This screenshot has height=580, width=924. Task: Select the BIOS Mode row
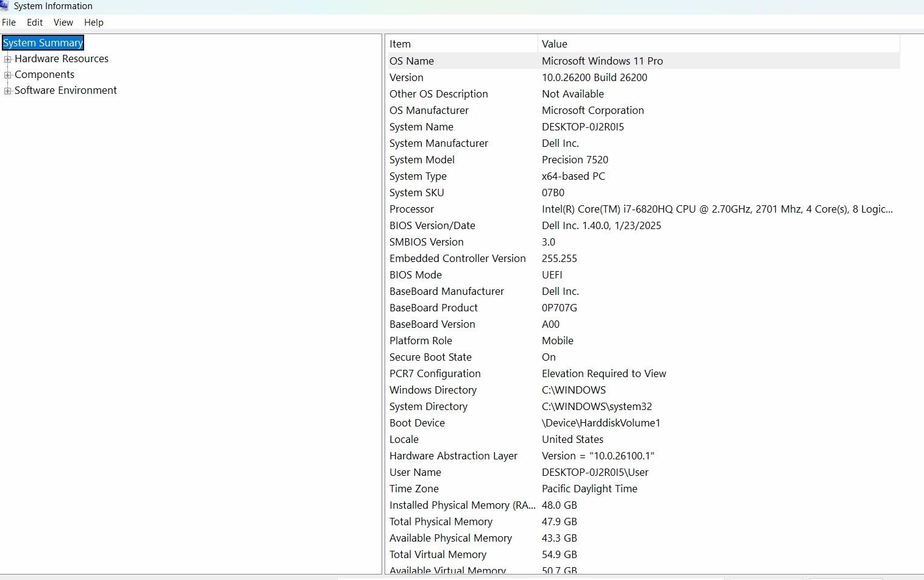643,275
